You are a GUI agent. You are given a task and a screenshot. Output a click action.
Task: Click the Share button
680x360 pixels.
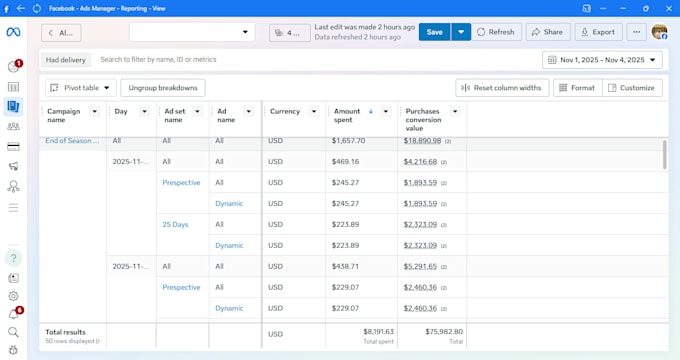tap(548, 32)
